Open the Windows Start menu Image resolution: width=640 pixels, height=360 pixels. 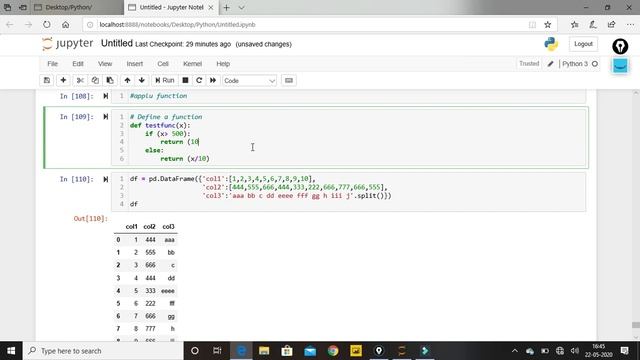pyautogui.click(x=11, y=351)
